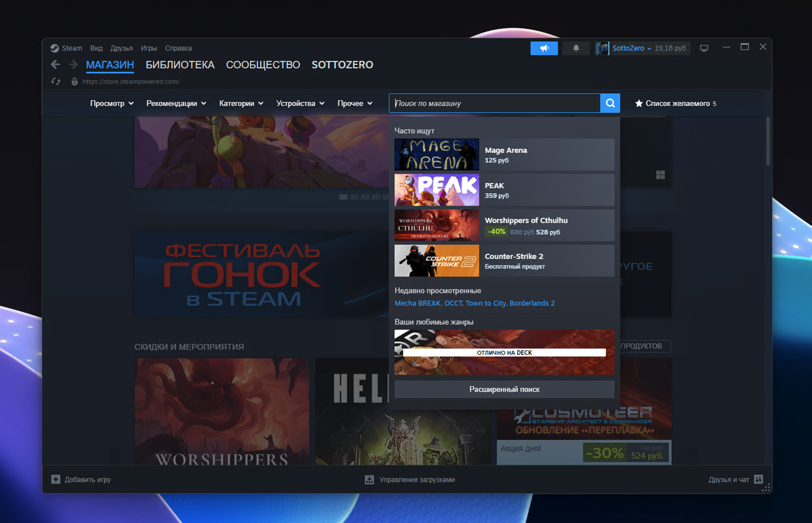
Task: Click the plus icon for Добавить игру
Action: [x=56, y=479]
